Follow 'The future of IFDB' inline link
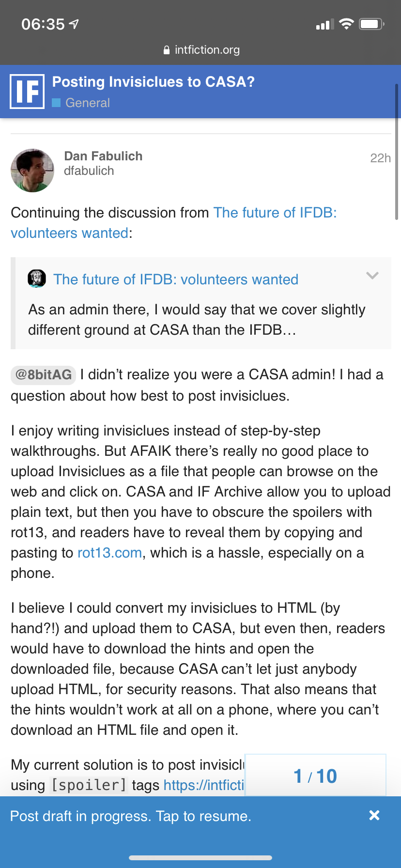Viewport: 401px width, 868px height. pyautogui.click(x=174, y=223)
